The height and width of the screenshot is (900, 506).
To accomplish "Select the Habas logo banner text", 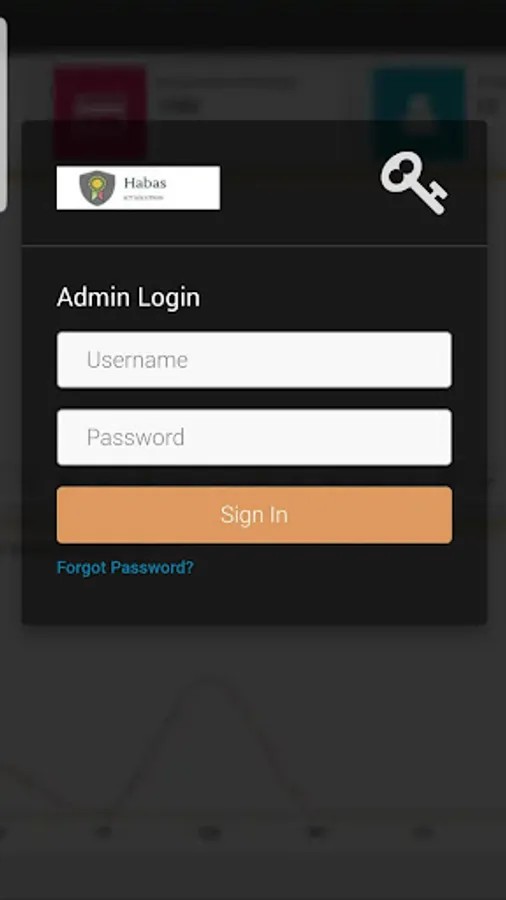I will tap(145, 187).
